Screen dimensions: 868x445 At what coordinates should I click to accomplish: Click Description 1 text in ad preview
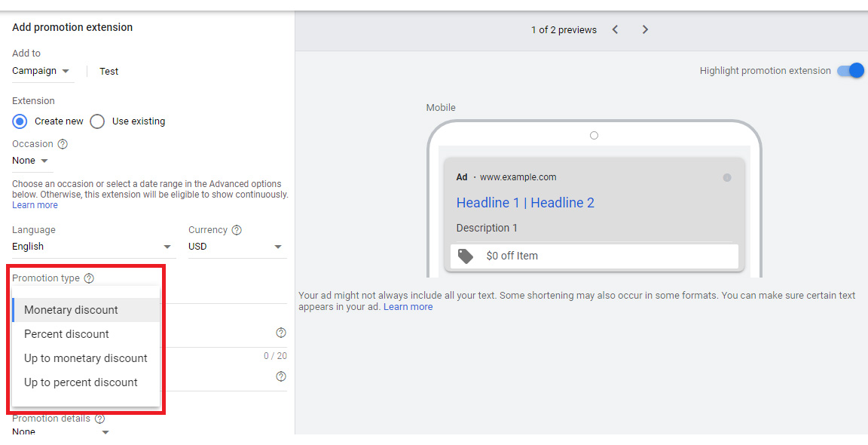pos(487,228)
